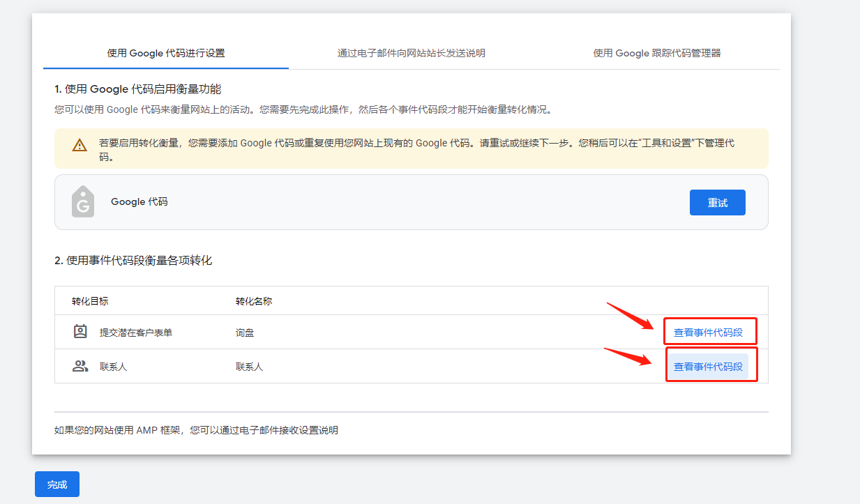Click the 提交潜在客户表单 goal text
The image size is (860, 504).
(x=136, y=333)
